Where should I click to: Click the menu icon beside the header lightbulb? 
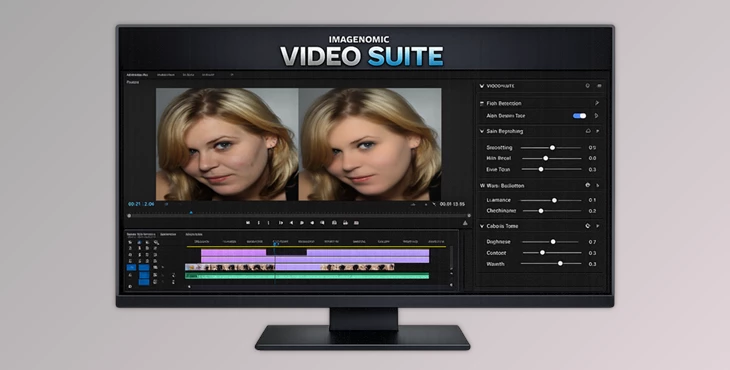(x=599, y=86)
